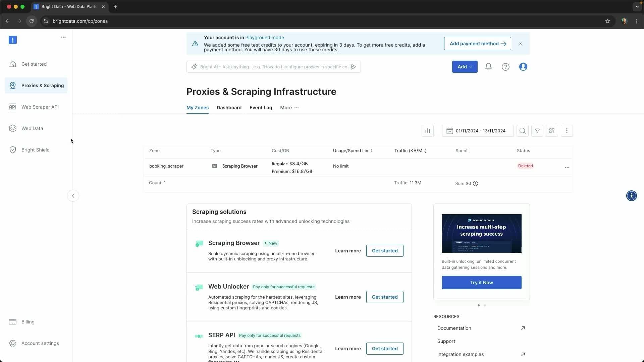Screen dimensions: 644x362
Task: Click the Scraping Browser promo thumbnail
Action: click(481, 234)
